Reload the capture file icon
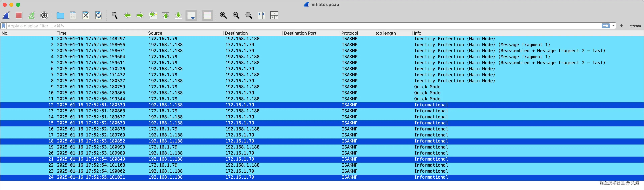644x190 pixels. point(98,15)
